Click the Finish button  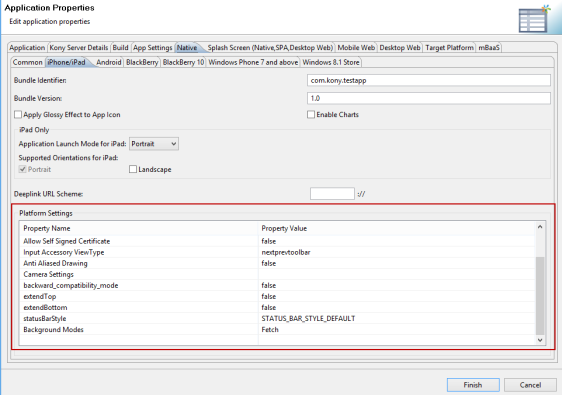click(473, 385)
